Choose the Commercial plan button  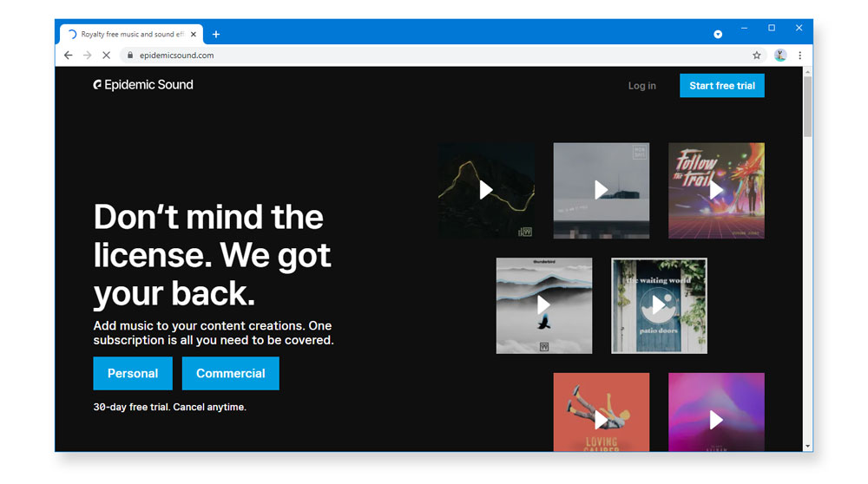point(230,373)
